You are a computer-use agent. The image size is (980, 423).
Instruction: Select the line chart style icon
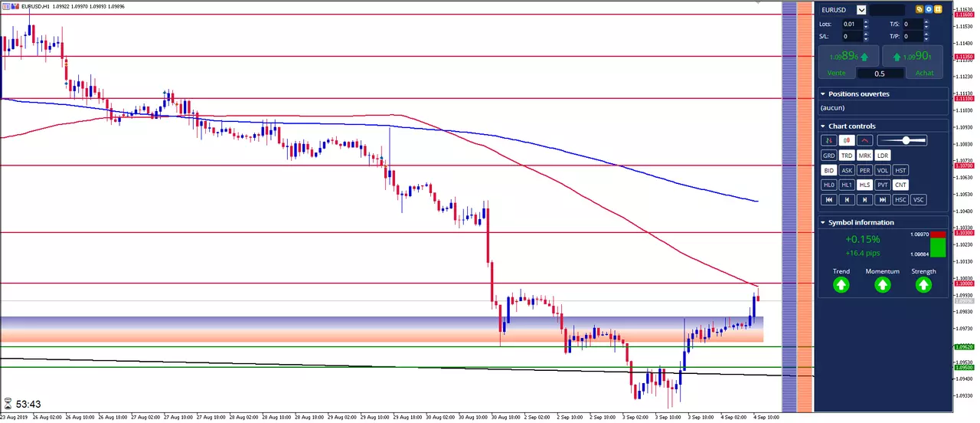(865, 140)
